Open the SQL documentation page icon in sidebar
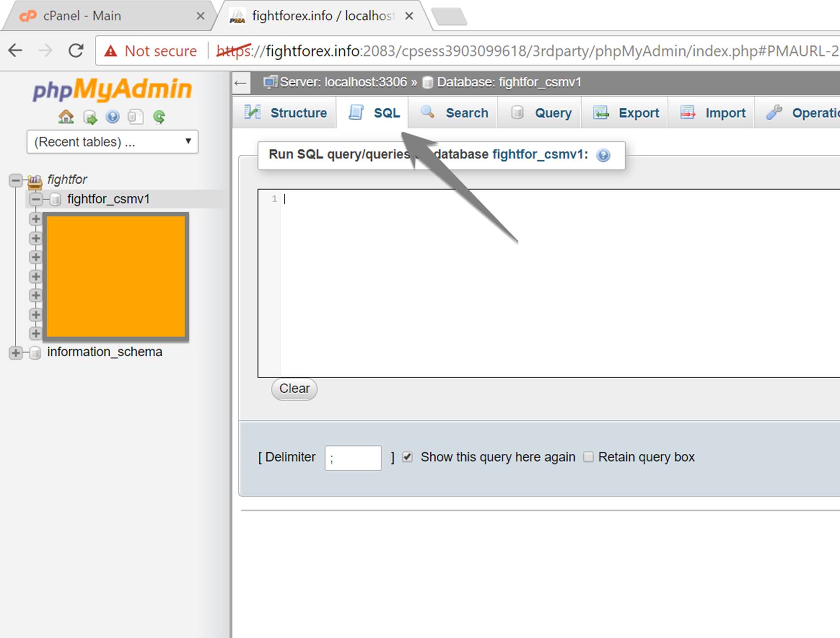Viewport: 840px width, 638px height. [x=136, y=117]
